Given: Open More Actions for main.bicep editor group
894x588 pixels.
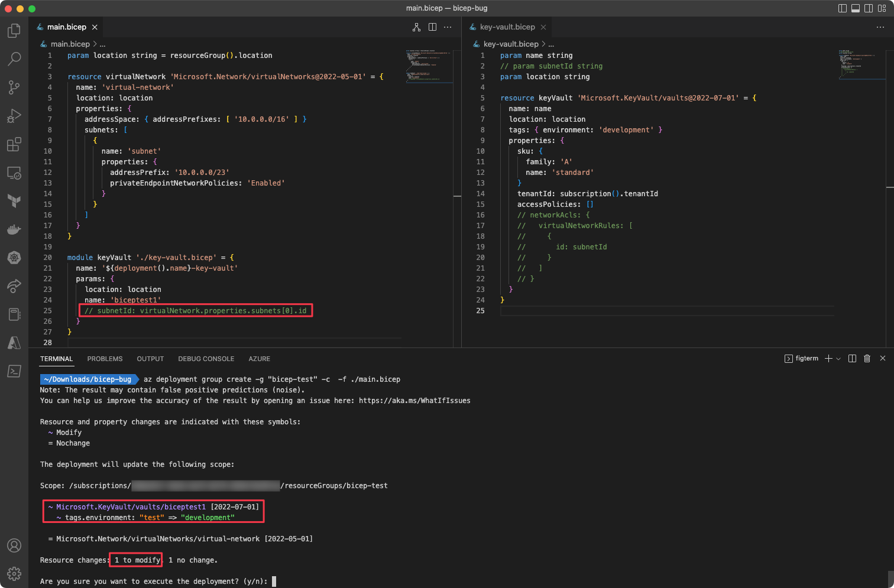Looking at the screenshot, I should coord(448,27).
